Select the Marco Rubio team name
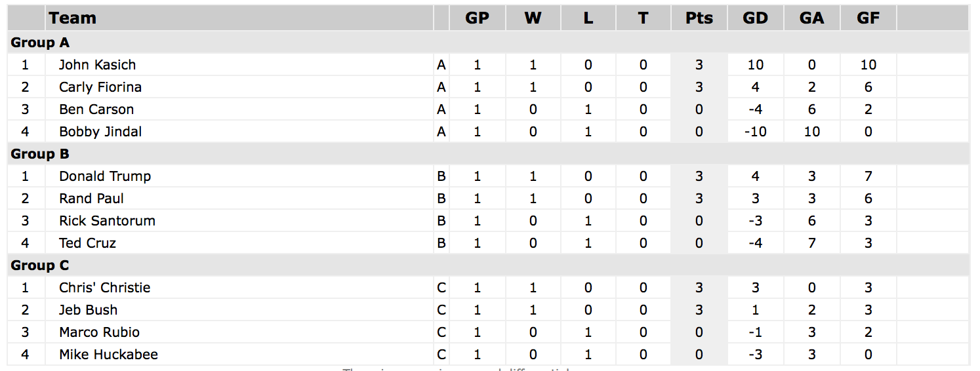This screenshot has height=371, width=980. point(99,332)
